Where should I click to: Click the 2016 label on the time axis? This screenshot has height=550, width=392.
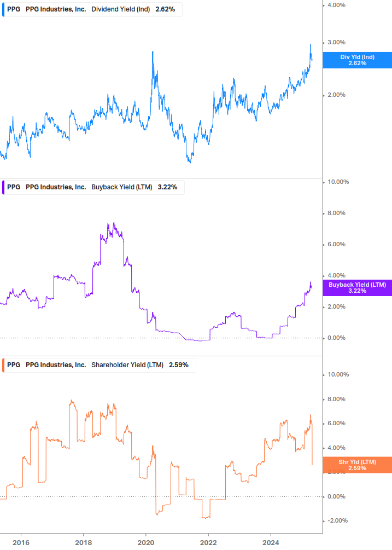coord(21,543)
